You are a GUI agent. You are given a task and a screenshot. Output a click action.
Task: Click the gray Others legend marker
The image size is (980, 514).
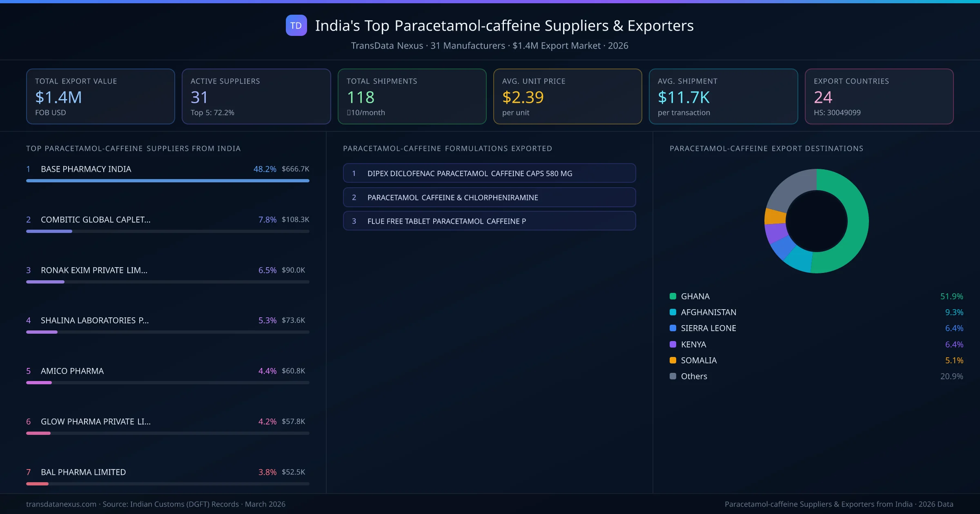[672, 376]
